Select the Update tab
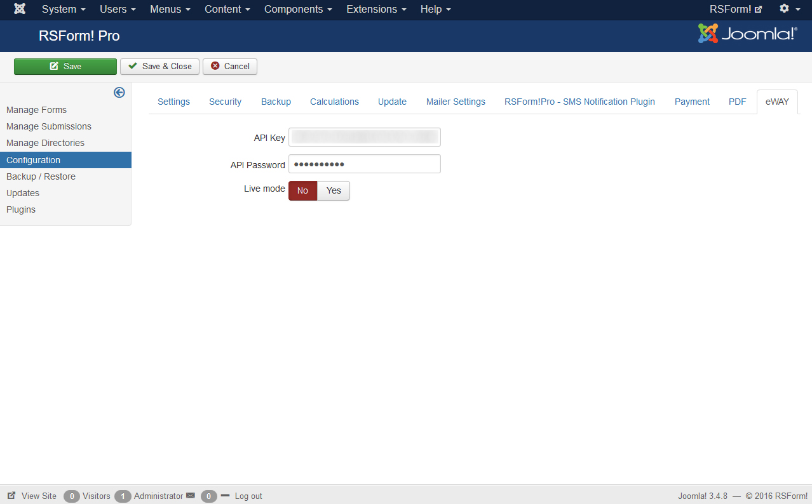Image resolution: width=812 pixels, height=504 pixels. coord(392,102)
